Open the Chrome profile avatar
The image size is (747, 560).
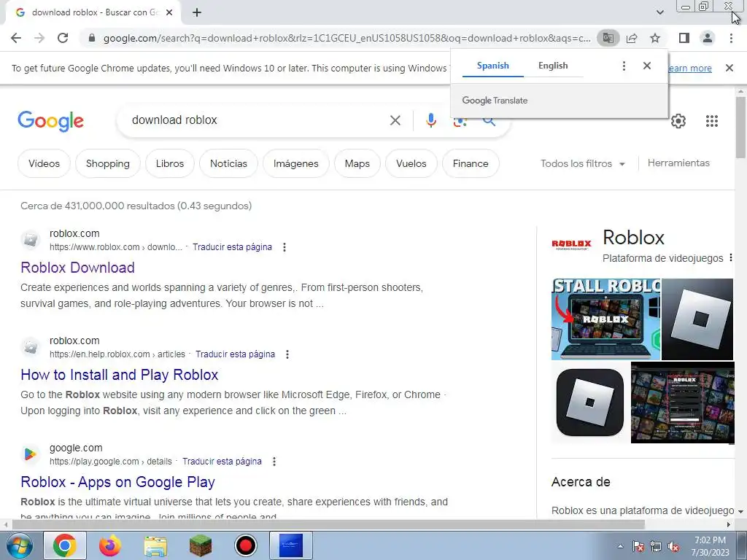click(x=708, y=38)
